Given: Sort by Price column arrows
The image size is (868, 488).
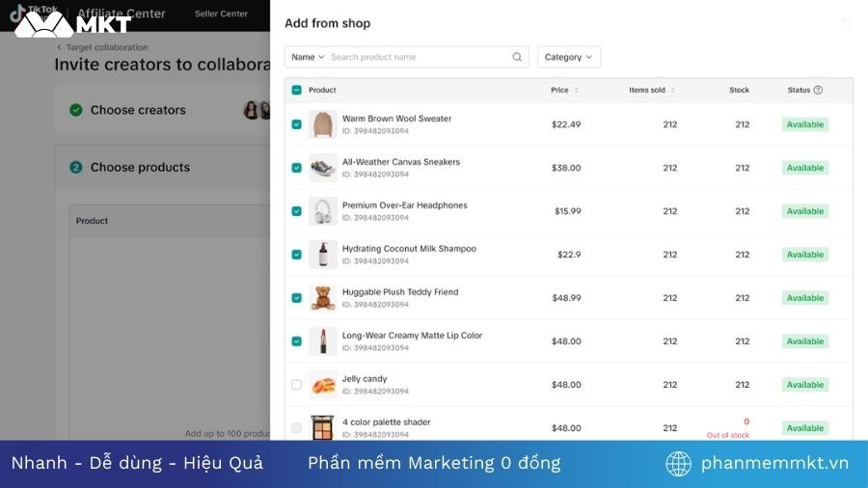Looking at the screenshot, I should point(576,91).
